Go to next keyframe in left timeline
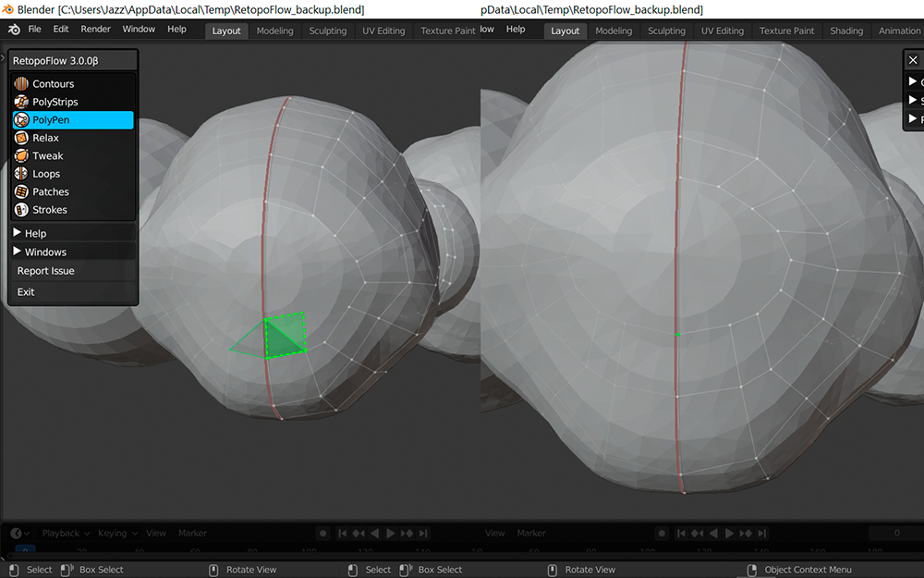Screen dimensions: 924x578 (x=407, y=534)
